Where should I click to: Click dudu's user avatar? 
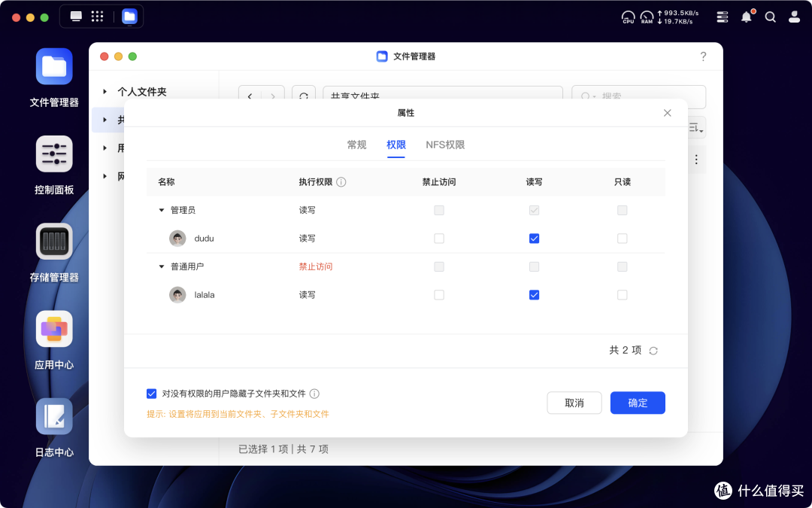tap(177, 239)
